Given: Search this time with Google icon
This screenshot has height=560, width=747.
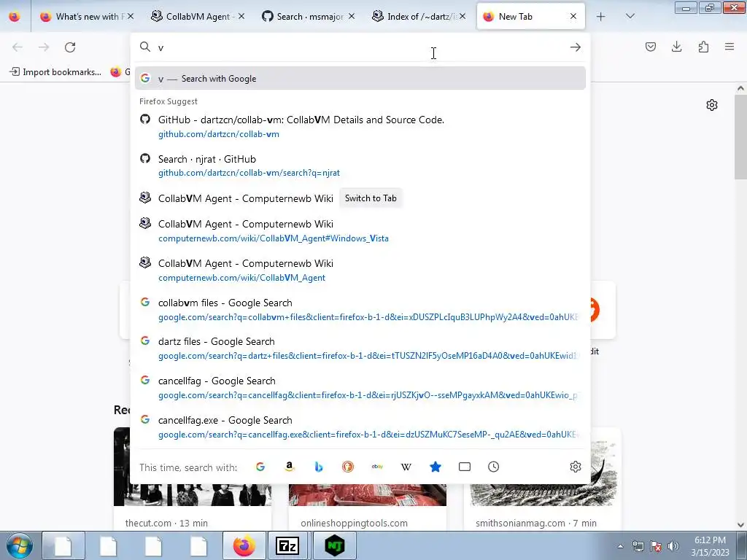Looking at the screenshot, I should 260,467.
